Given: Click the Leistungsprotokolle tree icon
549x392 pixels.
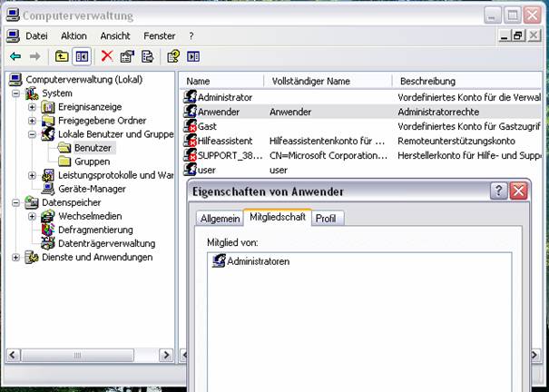Looking at the screenshot, I should pos(48,175).
